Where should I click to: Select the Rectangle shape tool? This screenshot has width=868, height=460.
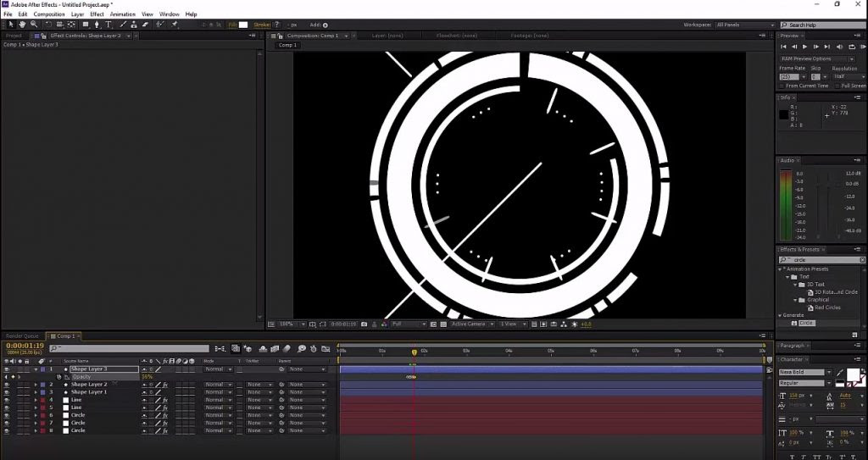(86, 25)
